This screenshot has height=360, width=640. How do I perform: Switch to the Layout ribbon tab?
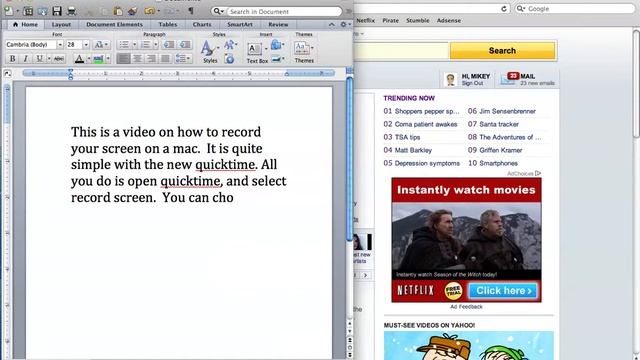click(x=61, y=24)
